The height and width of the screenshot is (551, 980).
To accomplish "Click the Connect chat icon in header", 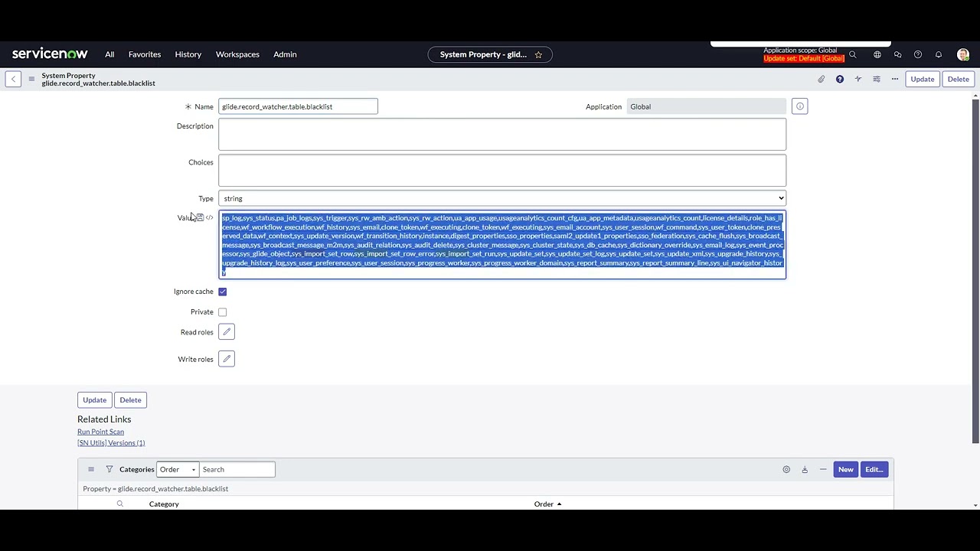I will (x=897, y=54).
